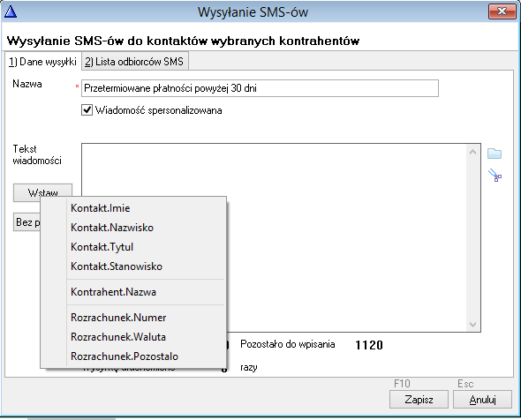Viewport: 521px width, 420px height.
Task: Click the Zapisz button
Action: point(419,400)
